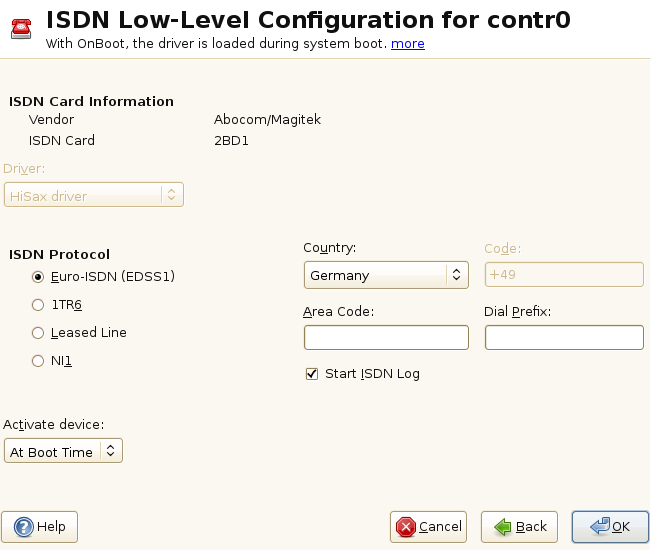Click the red X Cancel icon
This screenshot has height=550, width=650.
(x=405, y=526)
